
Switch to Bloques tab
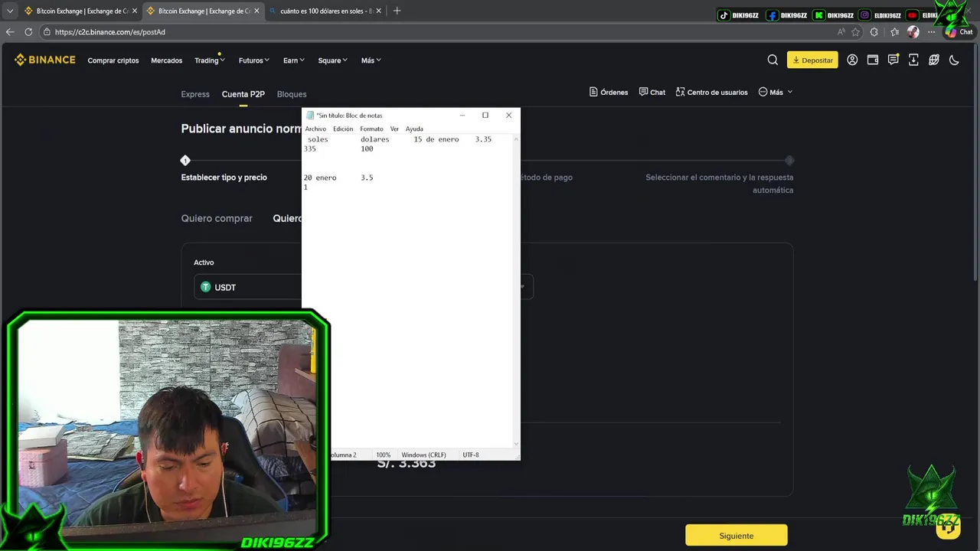[292, 94]
